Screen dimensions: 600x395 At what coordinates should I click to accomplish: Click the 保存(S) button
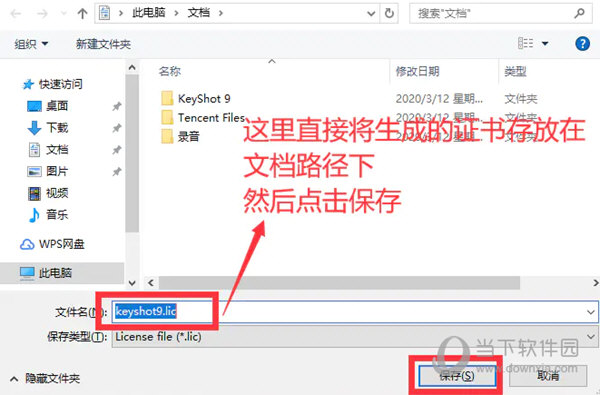click(x=457, y=375)
